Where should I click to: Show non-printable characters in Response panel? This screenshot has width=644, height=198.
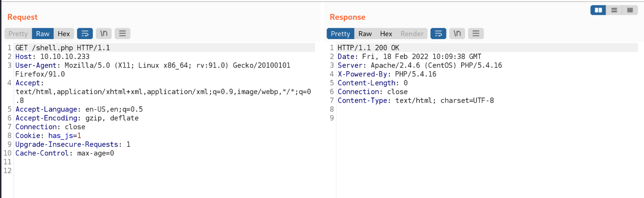pyautogui.click(x=457, y=33)
